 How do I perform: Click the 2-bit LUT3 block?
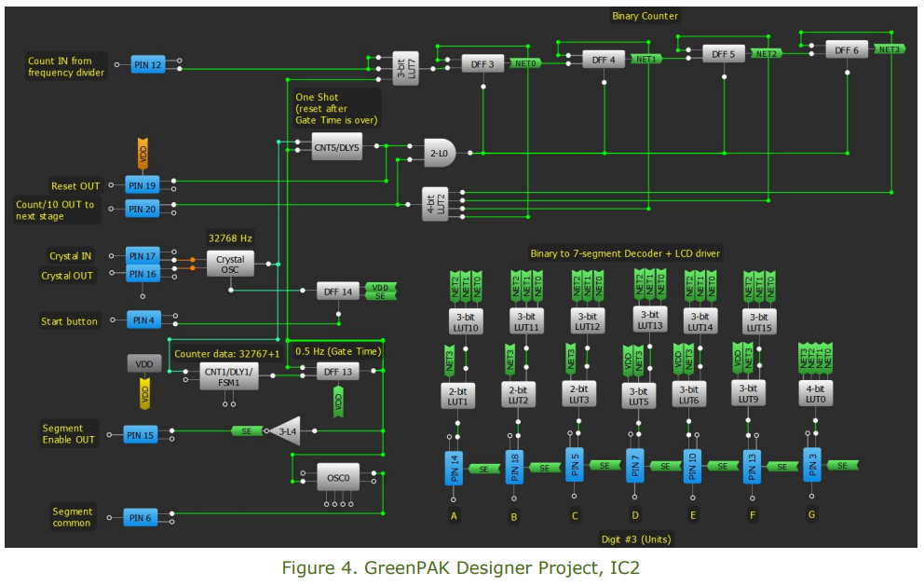(x=578, y=394)
